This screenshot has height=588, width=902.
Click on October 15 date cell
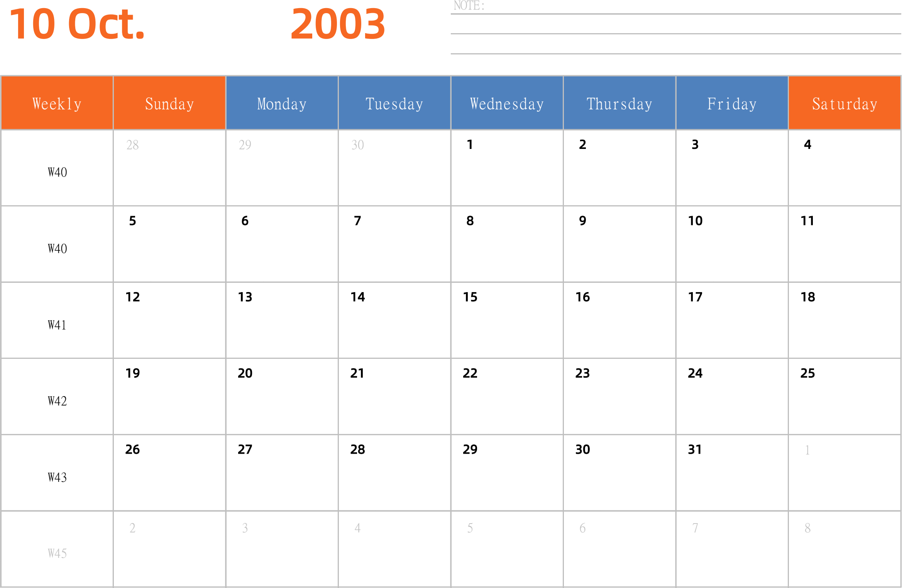coord(506,321)
